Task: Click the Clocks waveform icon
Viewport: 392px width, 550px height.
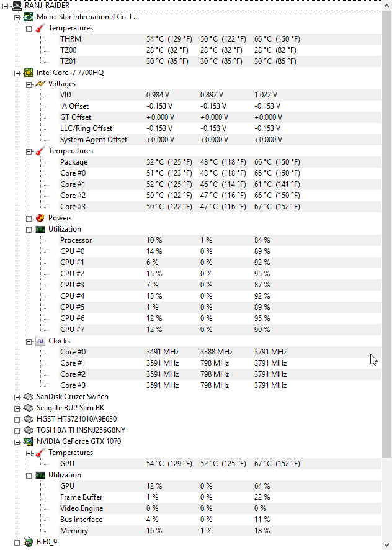Action: (40, 341)
